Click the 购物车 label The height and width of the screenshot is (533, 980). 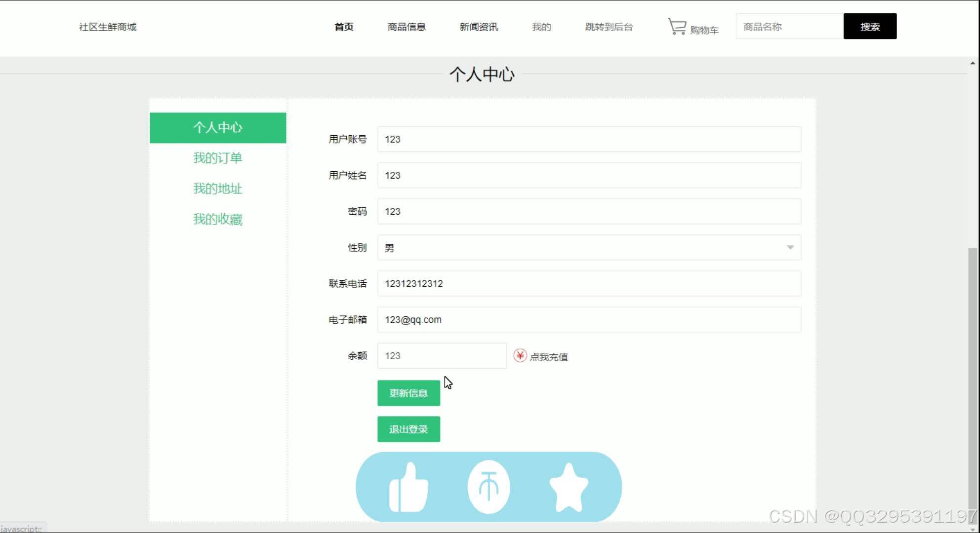(x=704, y=30)
